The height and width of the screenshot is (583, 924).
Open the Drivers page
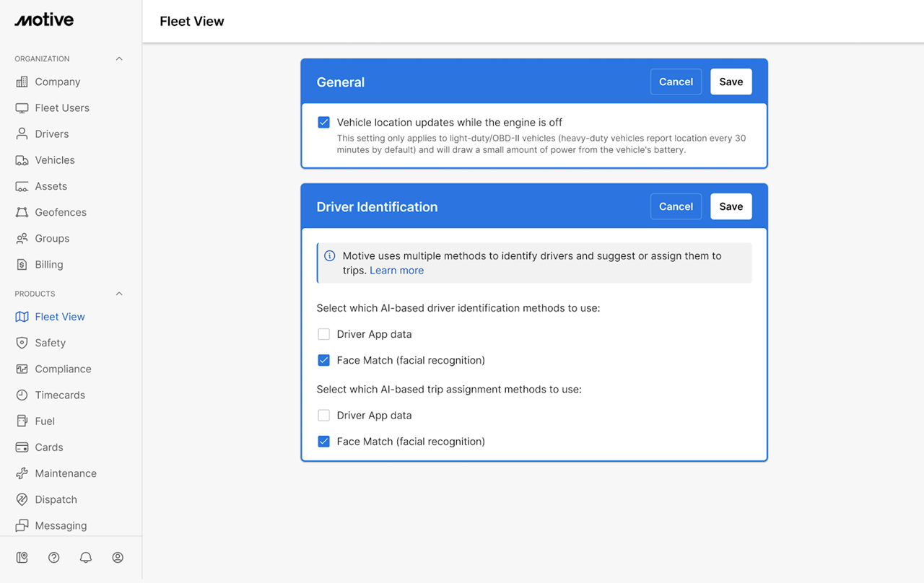click(x=51, y=133)
